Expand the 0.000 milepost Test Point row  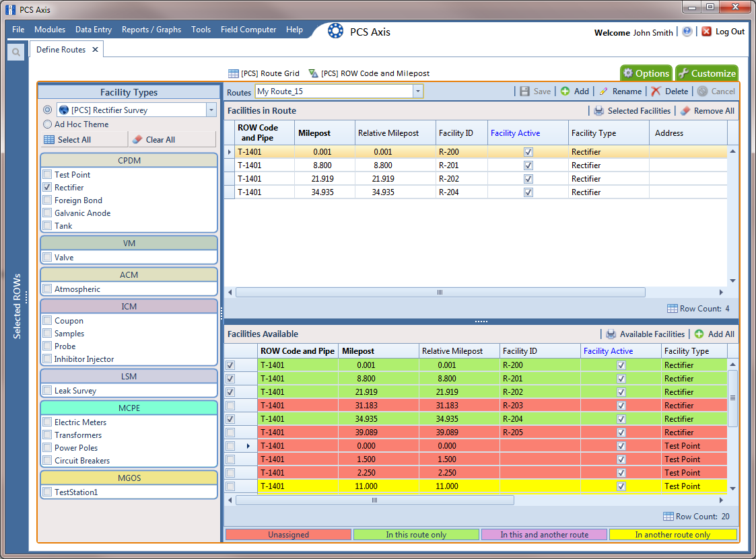[x=248, y=446]
